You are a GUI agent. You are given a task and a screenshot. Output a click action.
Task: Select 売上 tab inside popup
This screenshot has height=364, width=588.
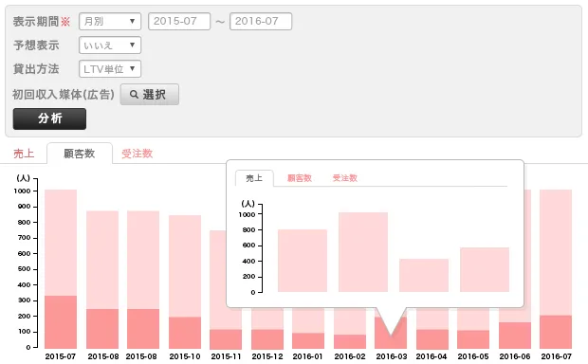coord(254,178)
